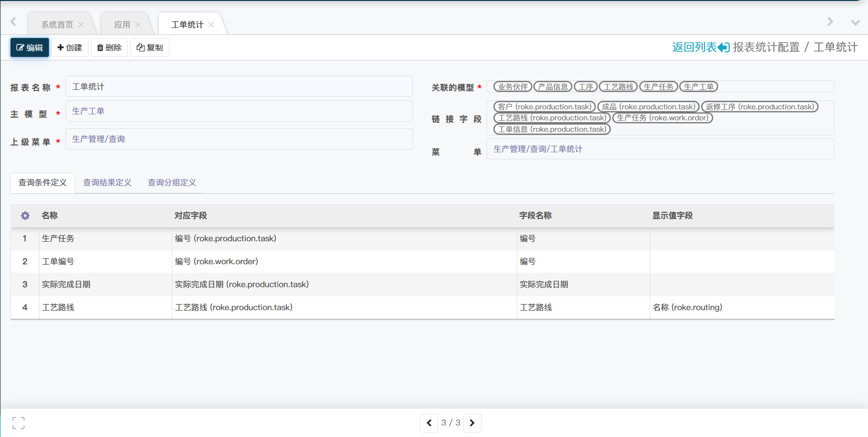The image size is (868, 437).
Task: Click the Create (创建) plus button
Action: [70, 47]
